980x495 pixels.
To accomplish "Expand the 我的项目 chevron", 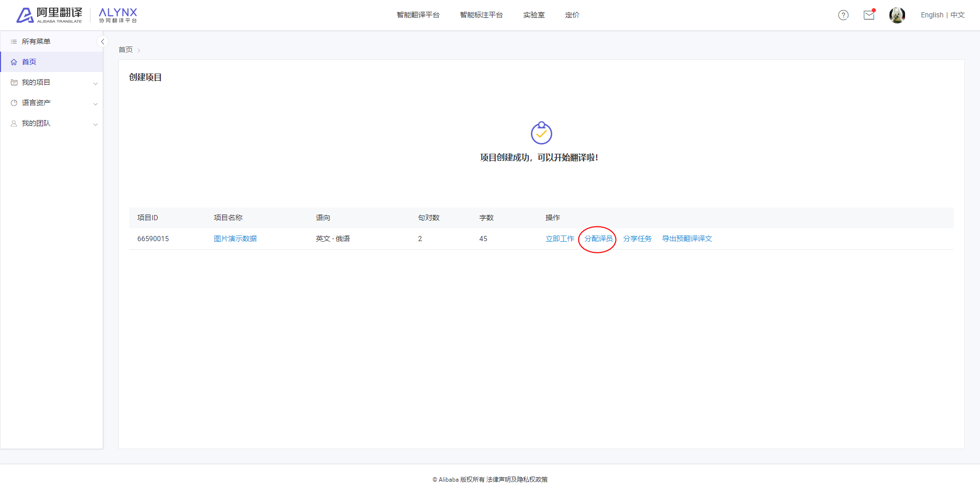I will coord(95,83).
